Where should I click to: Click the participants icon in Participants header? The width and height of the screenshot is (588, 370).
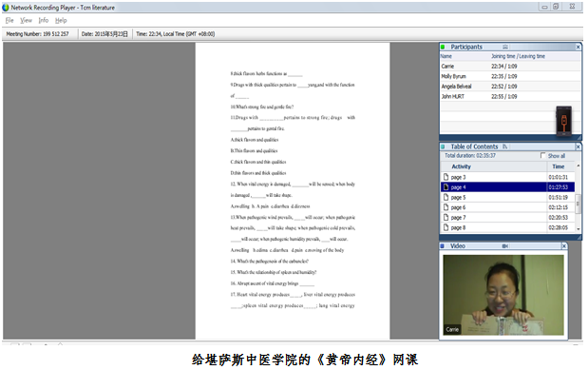point(505,47)
